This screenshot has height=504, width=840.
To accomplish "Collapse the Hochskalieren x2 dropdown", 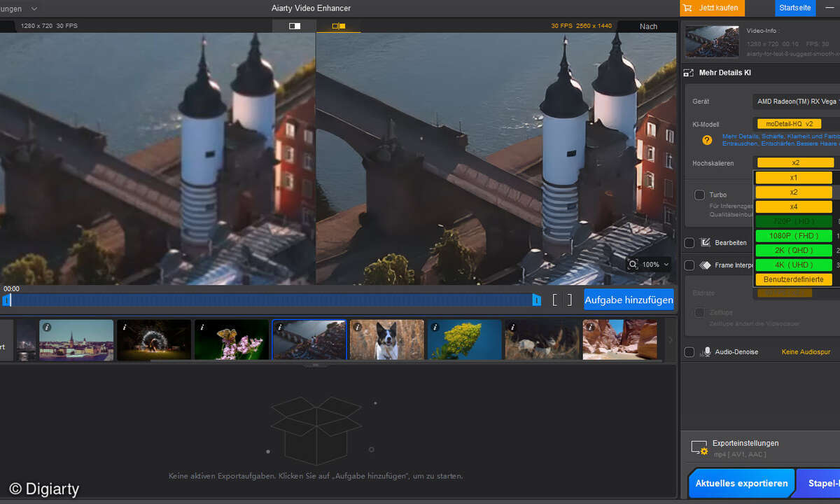I will point(795,162).
